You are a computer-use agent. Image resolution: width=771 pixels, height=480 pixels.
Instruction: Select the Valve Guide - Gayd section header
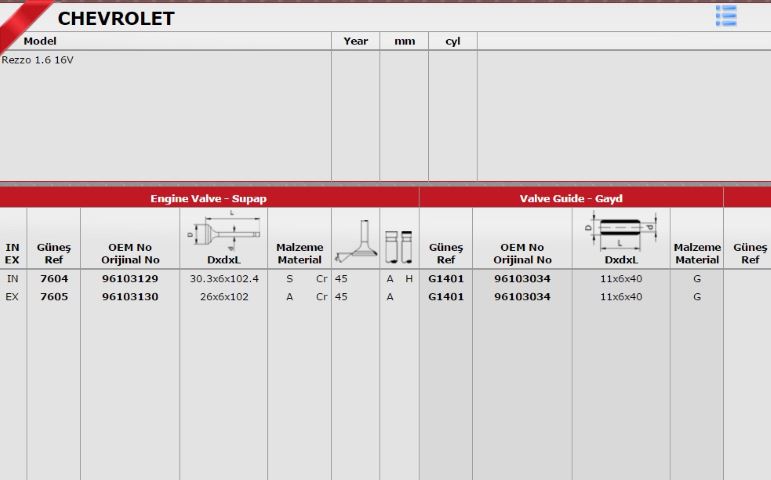point(571,199)
